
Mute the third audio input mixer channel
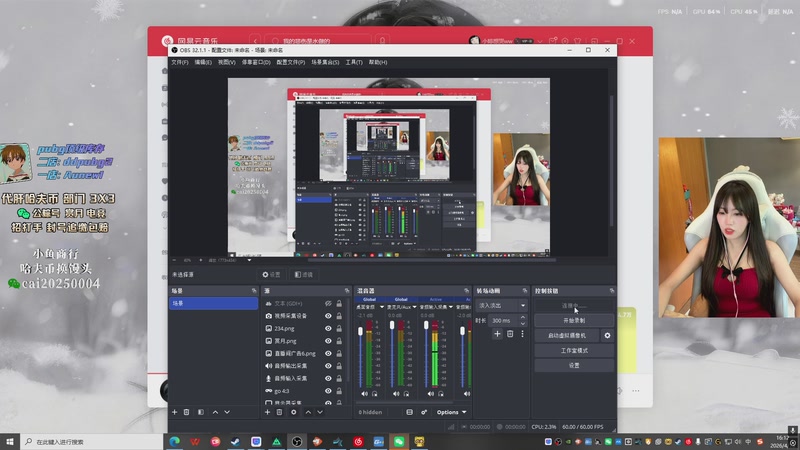click(x=431, y=394)
